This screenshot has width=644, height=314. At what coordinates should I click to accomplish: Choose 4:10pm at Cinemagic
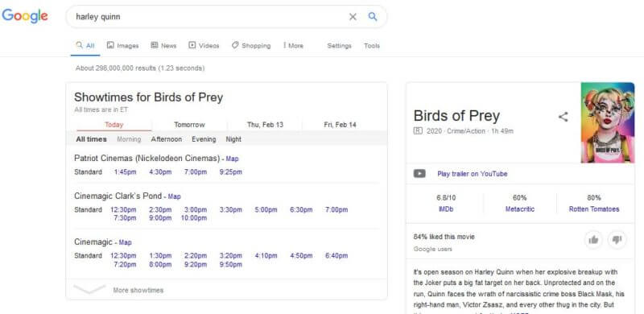pos(266,256)
